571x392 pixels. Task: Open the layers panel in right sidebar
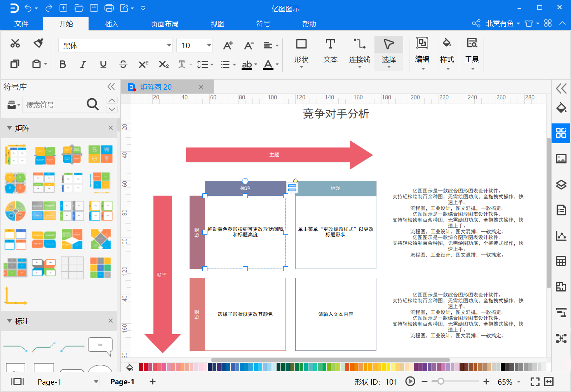pos(561,184)
